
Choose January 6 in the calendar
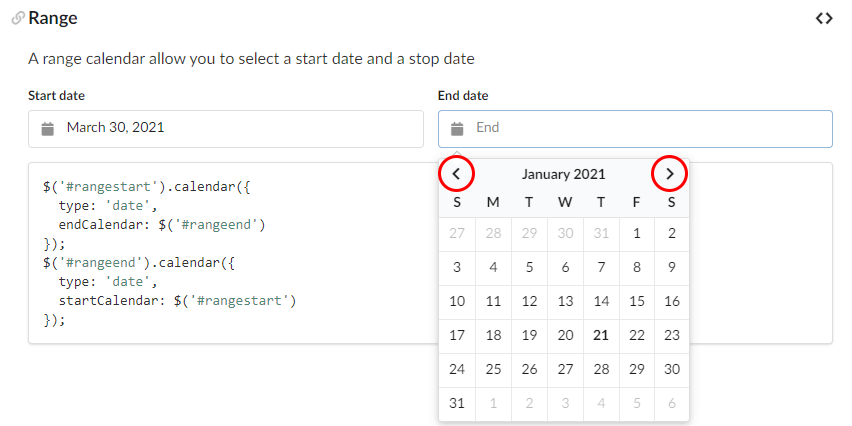(x=565, y=268)
